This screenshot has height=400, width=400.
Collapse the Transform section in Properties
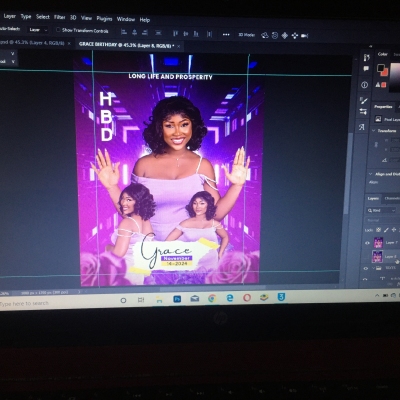pyautogui.click(x=374, y=131)
